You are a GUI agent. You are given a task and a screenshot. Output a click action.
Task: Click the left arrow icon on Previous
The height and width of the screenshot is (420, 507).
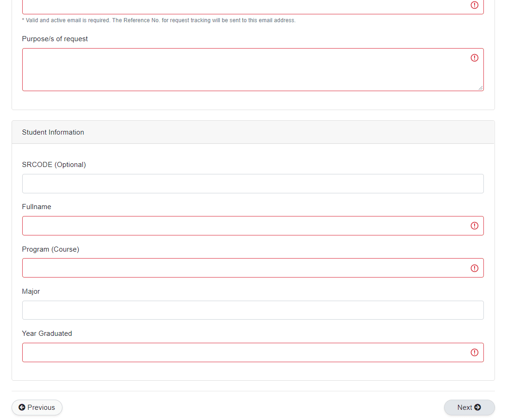coord(22,408)
